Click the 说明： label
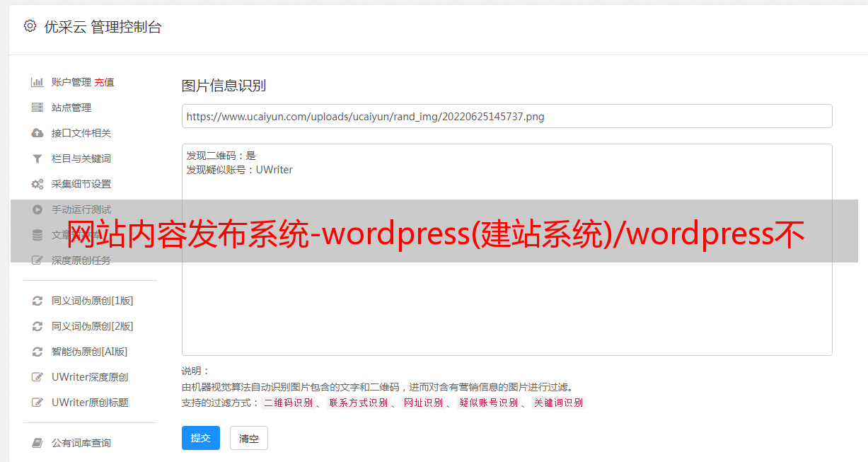 pos(196,371)
